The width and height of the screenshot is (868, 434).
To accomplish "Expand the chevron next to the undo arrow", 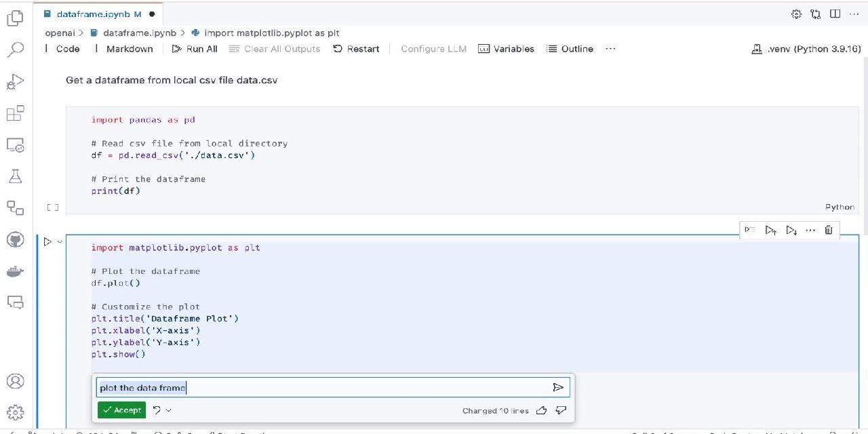I will 168,410.
